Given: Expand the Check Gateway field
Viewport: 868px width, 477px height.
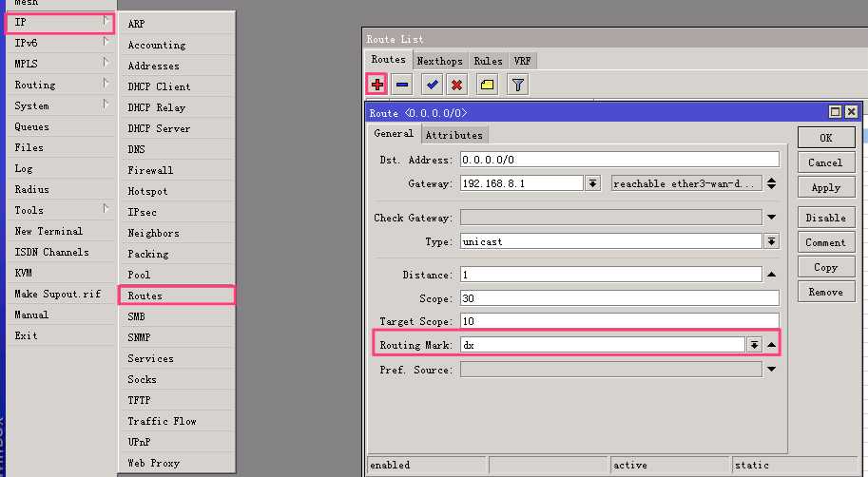Looking at the screenshot, I should (x=771, y=218).
